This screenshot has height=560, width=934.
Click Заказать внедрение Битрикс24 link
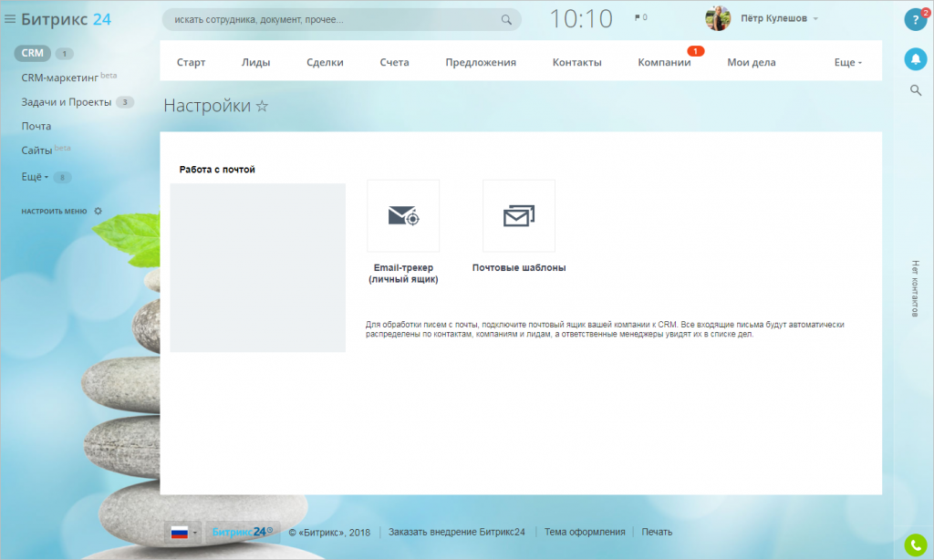tap(457, 532)
